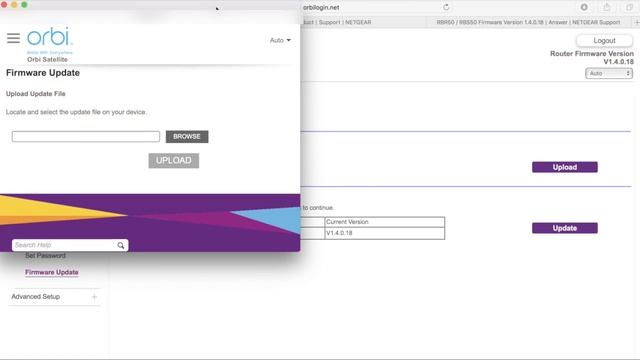Image resolution: width=640 pixels, height=360 pixels.
Task: Select Set Password in router sidebar
Action: [45, 256]
